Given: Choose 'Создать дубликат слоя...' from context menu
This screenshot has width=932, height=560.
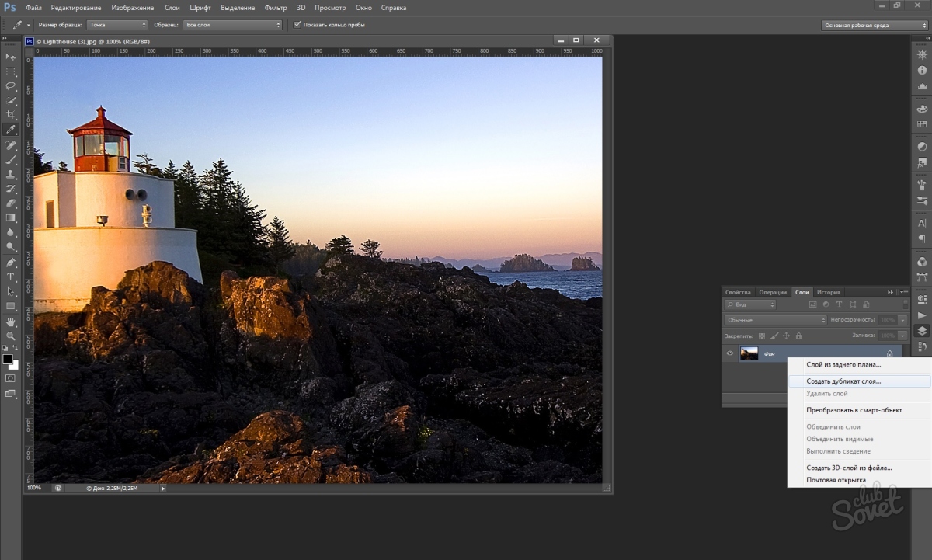Looking at the screenshot, I should coord(843,381).
